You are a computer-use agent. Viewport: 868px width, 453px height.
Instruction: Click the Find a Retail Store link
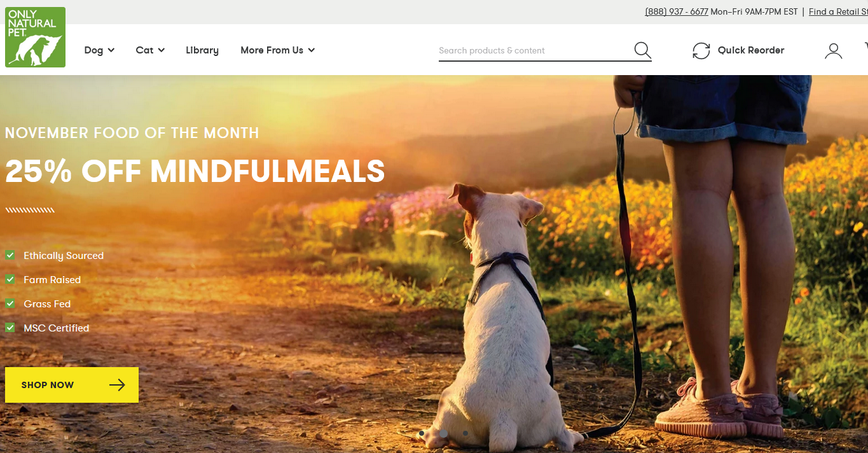[x=838, y=11]
